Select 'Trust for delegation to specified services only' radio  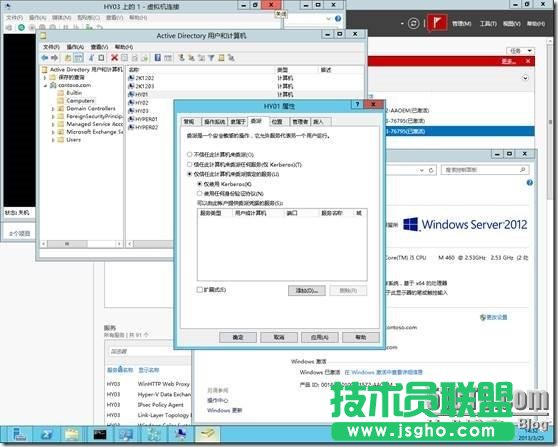190,174
